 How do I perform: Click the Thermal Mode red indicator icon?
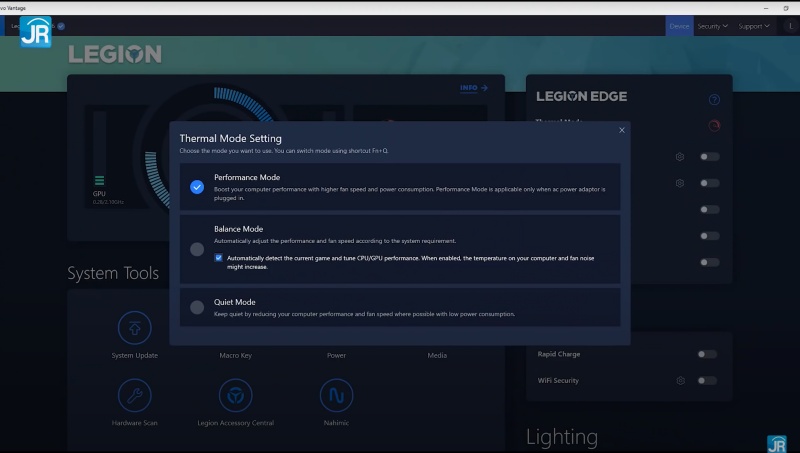tap(714, 125)
